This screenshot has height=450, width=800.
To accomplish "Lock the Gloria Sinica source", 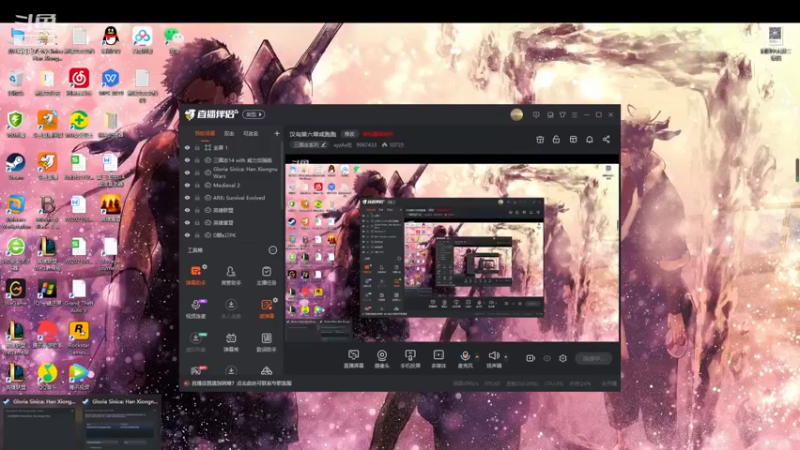I will 197,172.
